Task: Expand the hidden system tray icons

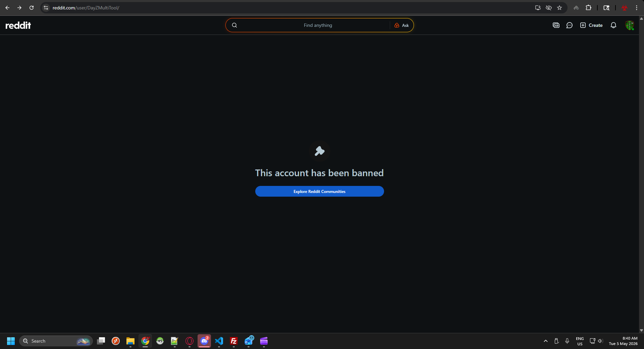Action: point(546,341)
